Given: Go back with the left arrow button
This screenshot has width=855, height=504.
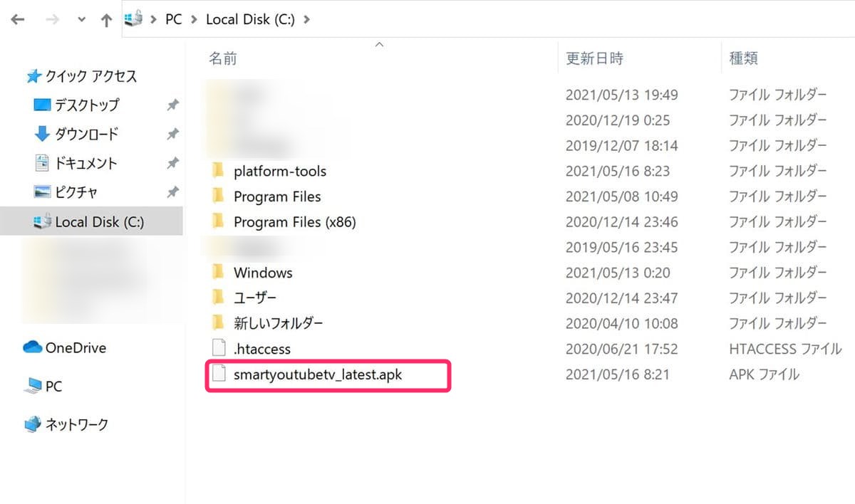Looking at the screenshot, I should 18,20.
